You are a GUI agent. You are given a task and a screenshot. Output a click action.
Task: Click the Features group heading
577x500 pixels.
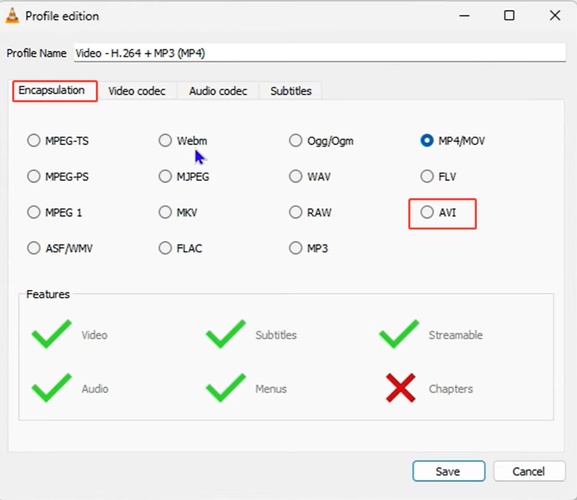[48, 294]
